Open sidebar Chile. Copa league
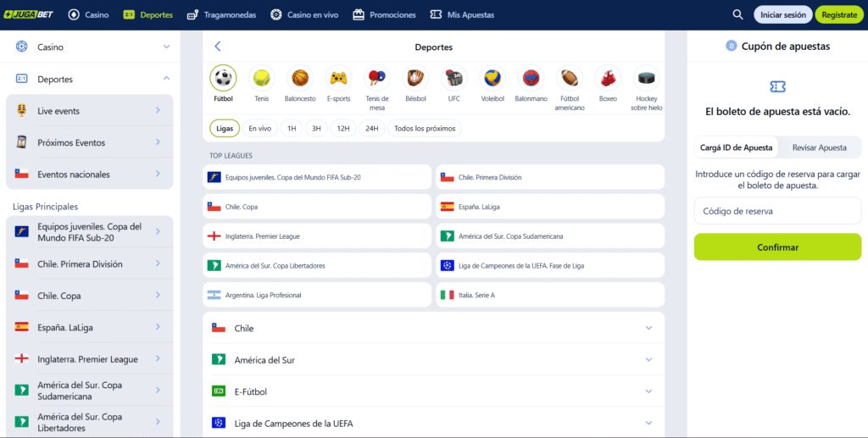This screenshot has width=868, height=438. pos(90,296)
